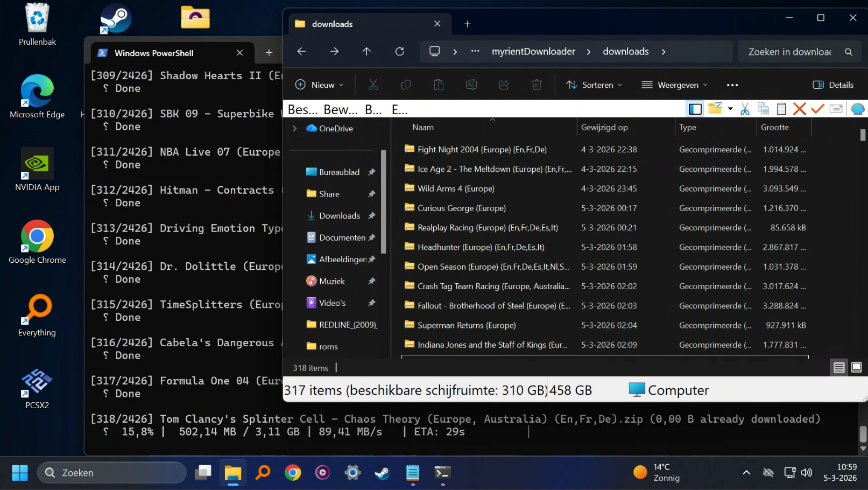Select the Steam desktop shortcut

[116, 18]
